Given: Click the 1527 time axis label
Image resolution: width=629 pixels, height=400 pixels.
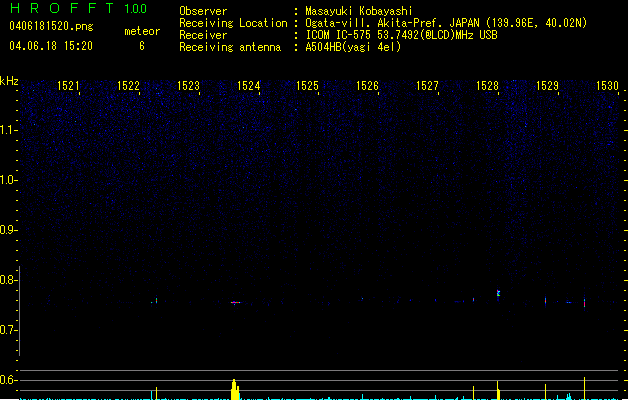Looking at the screenshot, I should coord(427,86).
